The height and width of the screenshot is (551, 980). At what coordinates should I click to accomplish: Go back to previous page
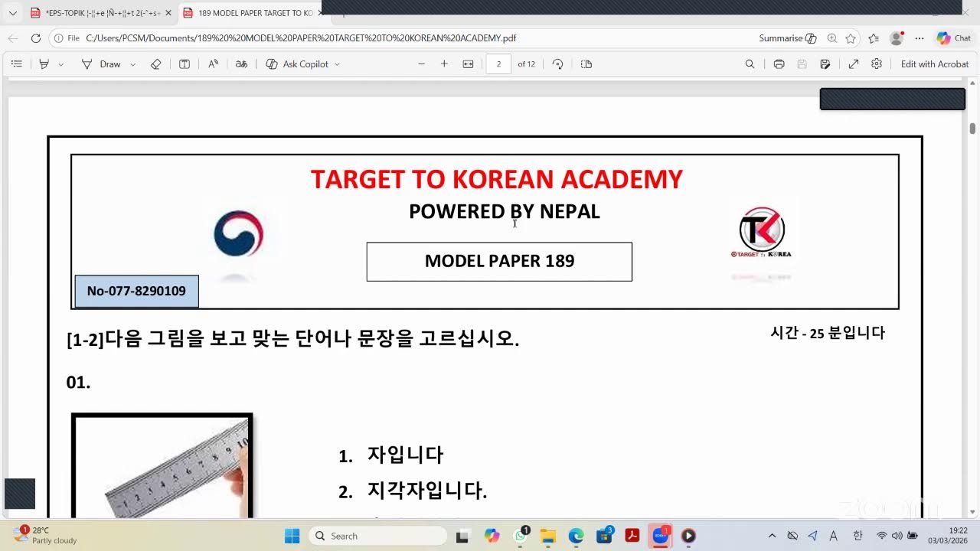[x=13, y=38]
